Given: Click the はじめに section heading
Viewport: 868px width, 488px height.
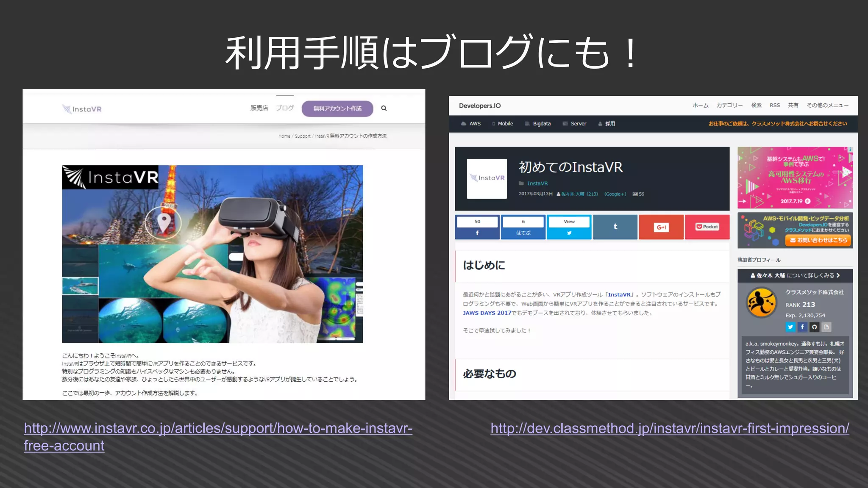Looking at the screenshot, I should (x=484, y=266).
